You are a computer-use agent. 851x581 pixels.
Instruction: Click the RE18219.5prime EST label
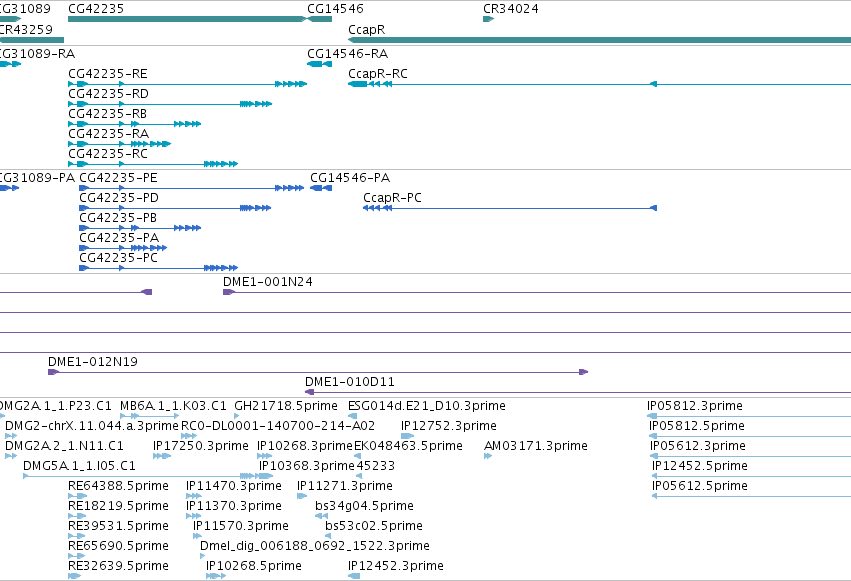pyautogui.click(x=118, y=506)
